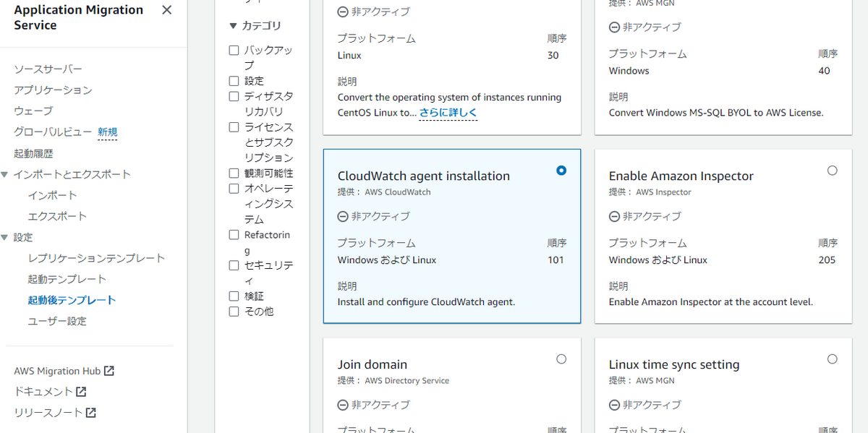
Task: Click provider text AWS Inspector
Action: point(664,192)
